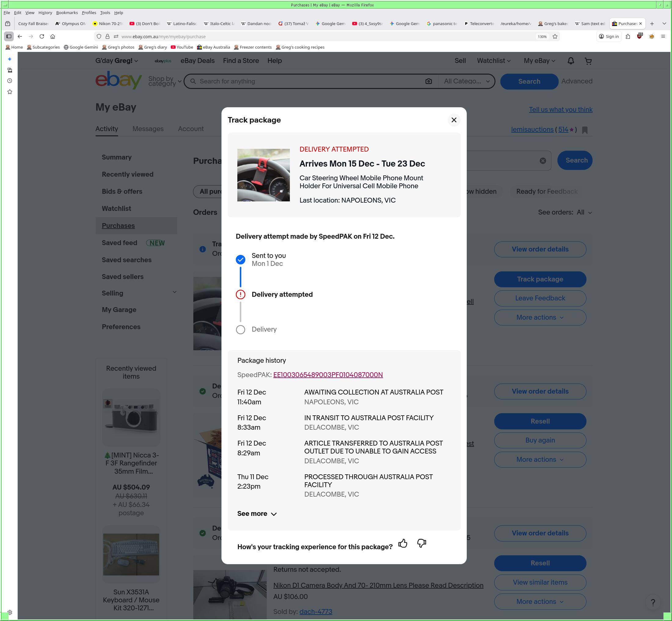
Task: Click the Sign in button in toolbar
Action: (x=608, y=36)
